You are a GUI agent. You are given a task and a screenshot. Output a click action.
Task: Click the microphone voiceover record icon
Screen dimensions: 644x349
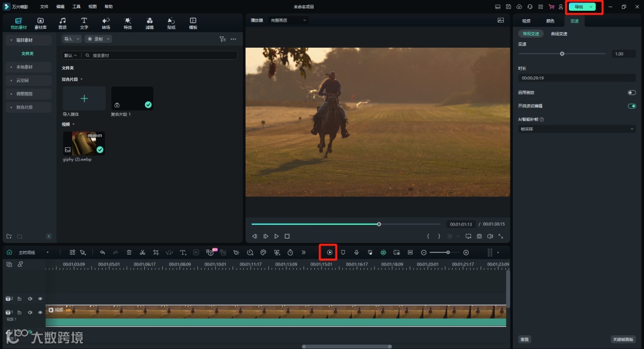pos(357,252)
